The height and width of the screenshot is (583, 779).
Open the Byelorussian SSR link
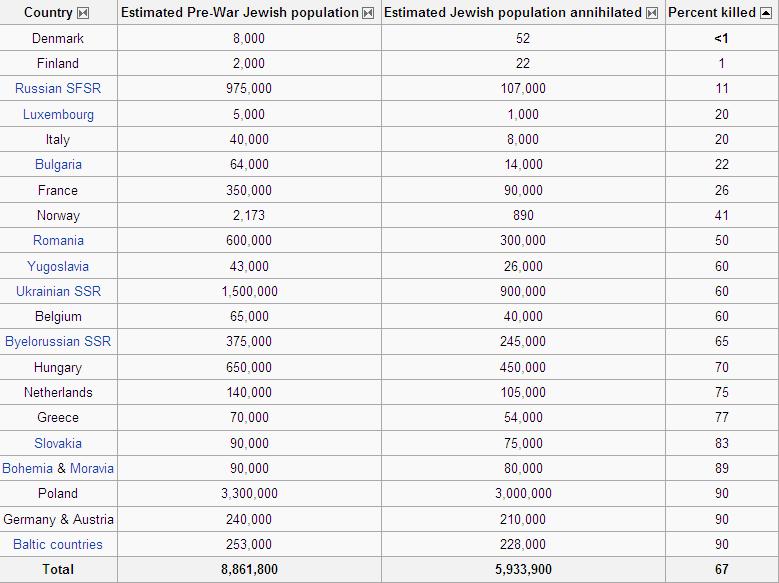tap(58, 341)
